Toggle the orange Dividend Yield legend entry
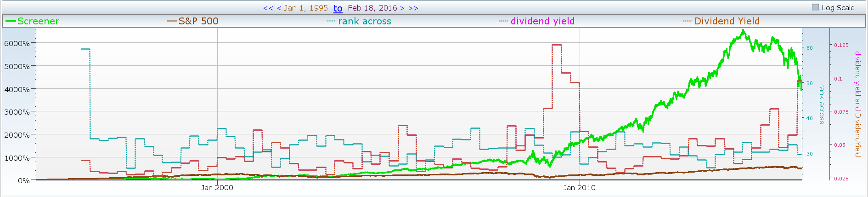 pyautogui.click(x=721, y=21)
